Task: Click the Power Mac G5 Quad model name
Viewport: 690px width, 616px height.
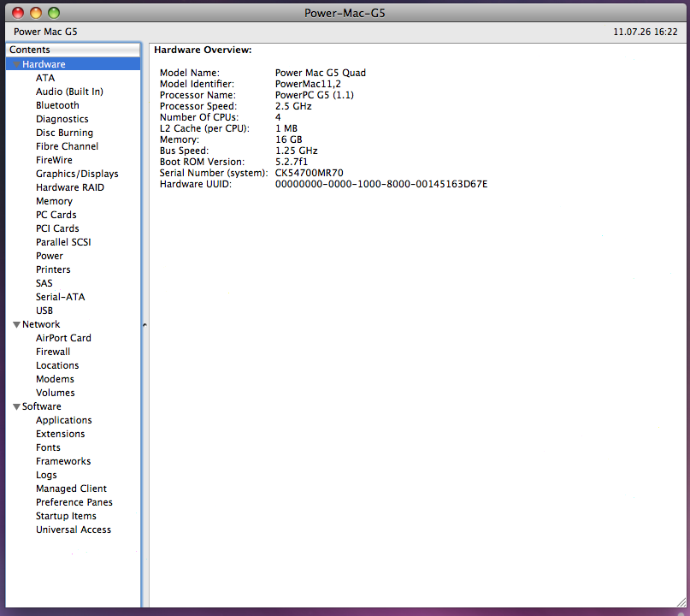Action: (321, 73)
